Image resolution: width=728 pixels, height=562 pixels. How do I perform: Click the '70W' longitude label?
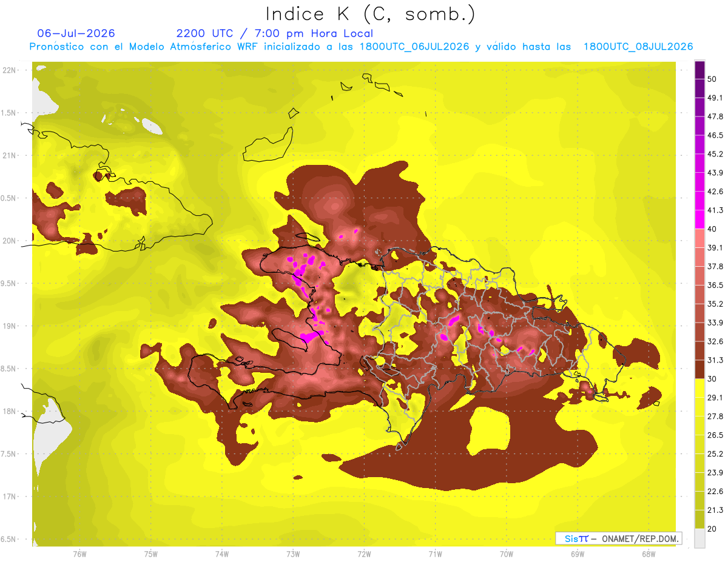click(x=506, y=554)
